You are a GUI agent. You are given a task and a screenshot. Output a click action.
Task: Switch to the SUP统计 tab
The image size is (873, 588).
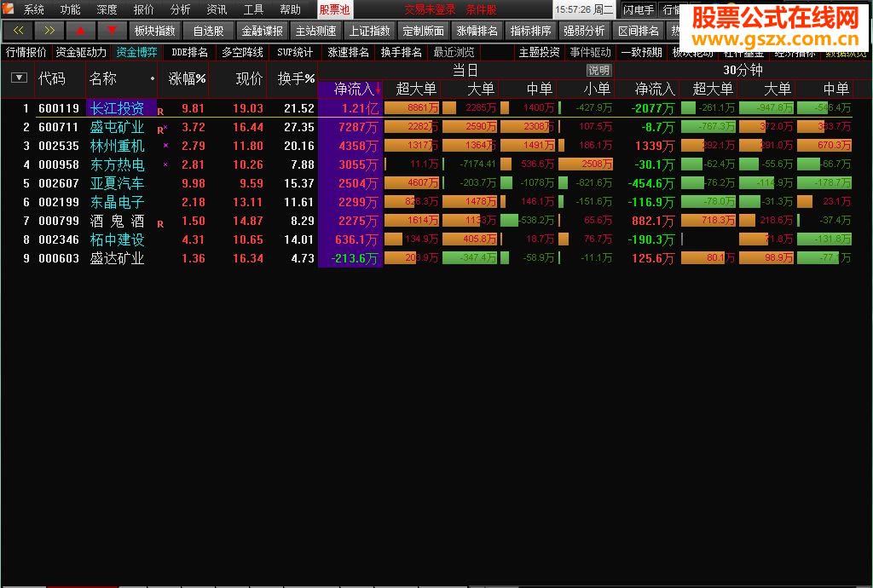(x=295, y=52)
